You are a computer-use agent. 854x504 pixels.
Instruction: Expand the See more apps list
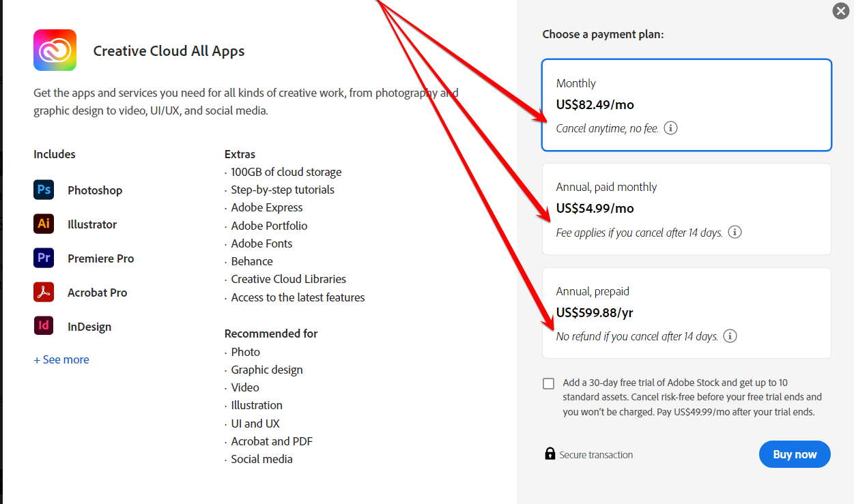(61, 359)
